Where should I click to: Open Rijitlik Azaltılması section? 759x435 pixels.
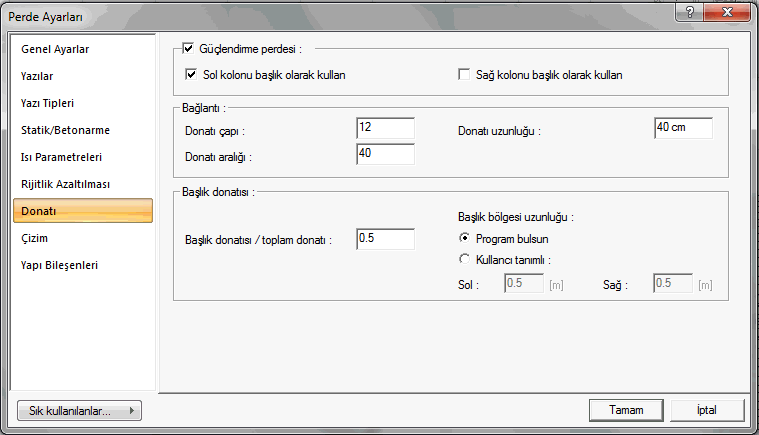tap(83, 184)
